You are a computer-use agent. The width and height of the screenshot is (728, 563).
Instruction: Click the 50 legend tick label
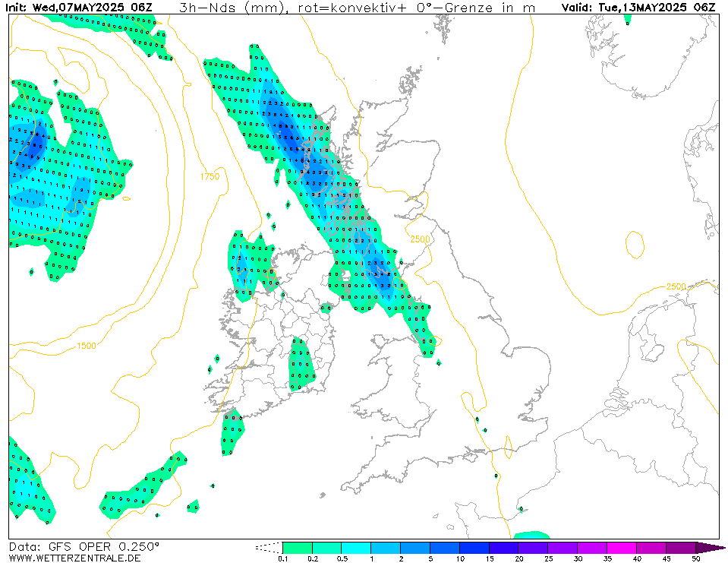tap(695, 558)
